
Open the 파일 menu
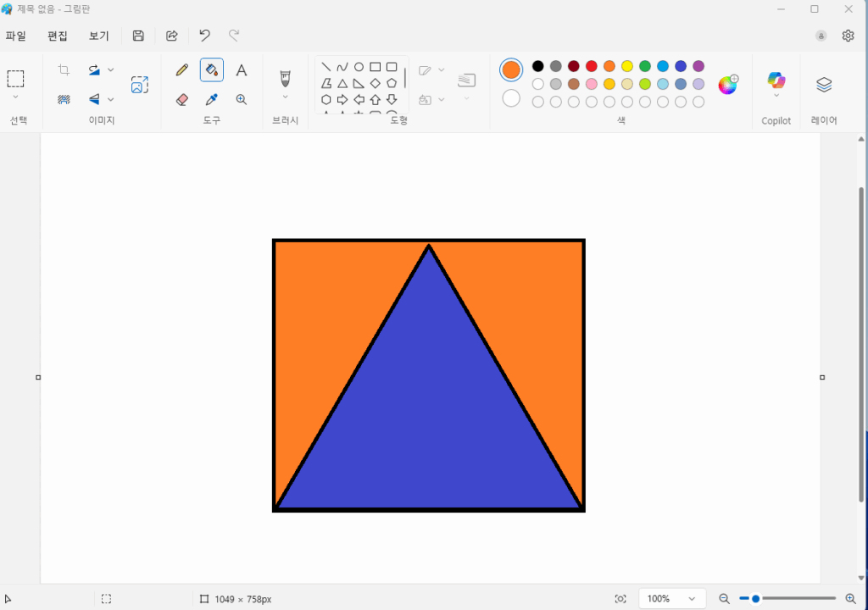15,36
